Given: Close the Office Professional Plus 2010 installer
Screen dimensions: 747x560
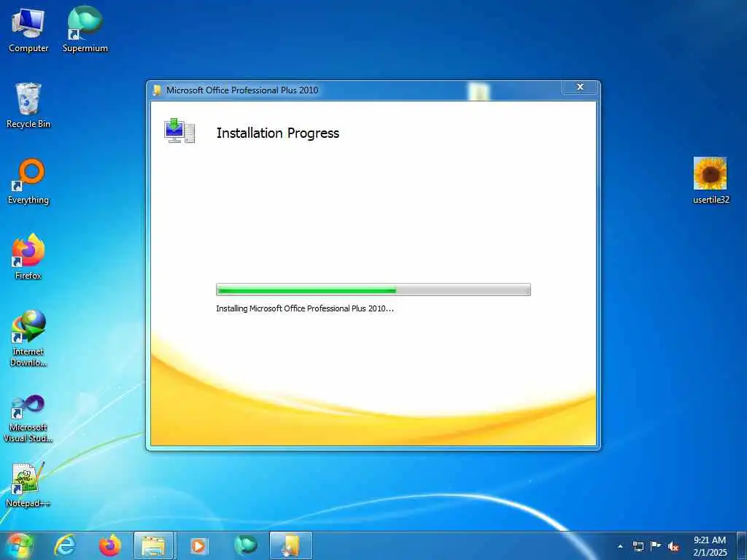Looking at the screenshot, I should click(580, 87).
